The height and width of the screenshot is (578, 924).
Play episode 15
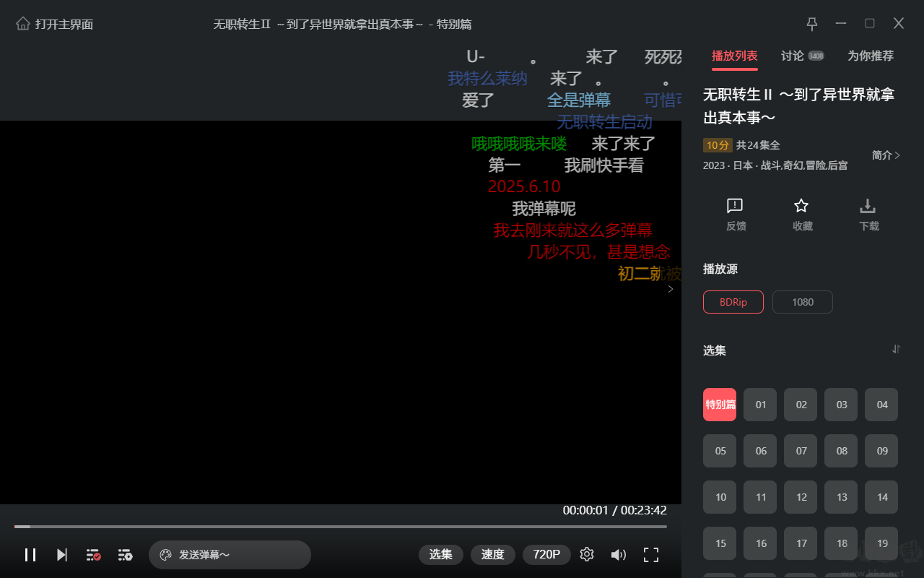[x=720, y=543]
